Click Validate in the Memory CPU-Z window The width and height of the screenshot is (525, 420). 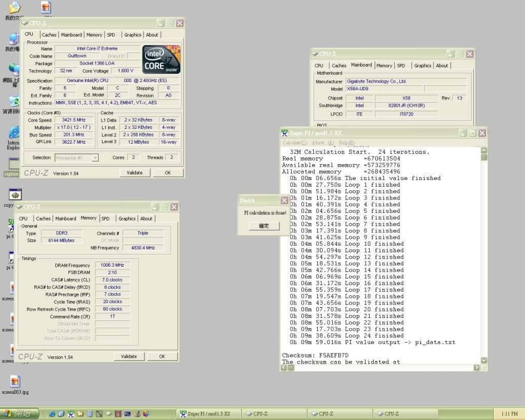[x=129, y=356]
